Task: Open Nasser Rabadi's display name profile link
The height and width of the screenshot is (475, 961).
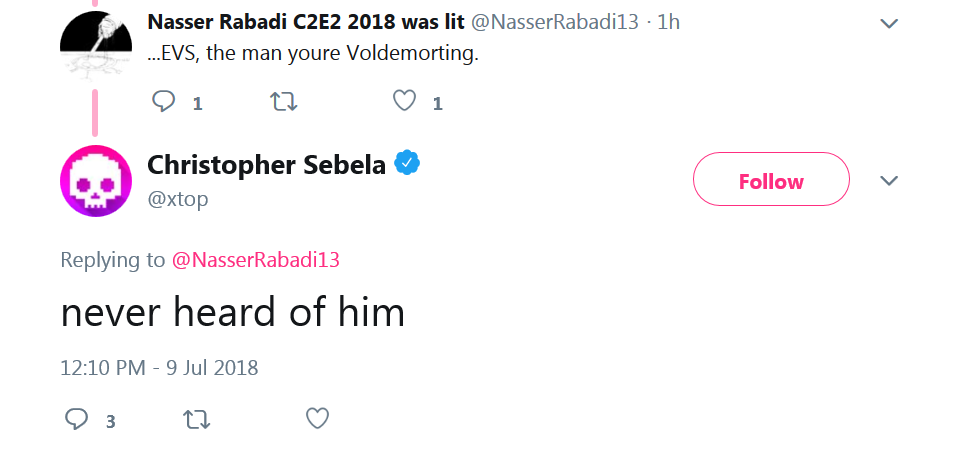Action: pos(306,21)
